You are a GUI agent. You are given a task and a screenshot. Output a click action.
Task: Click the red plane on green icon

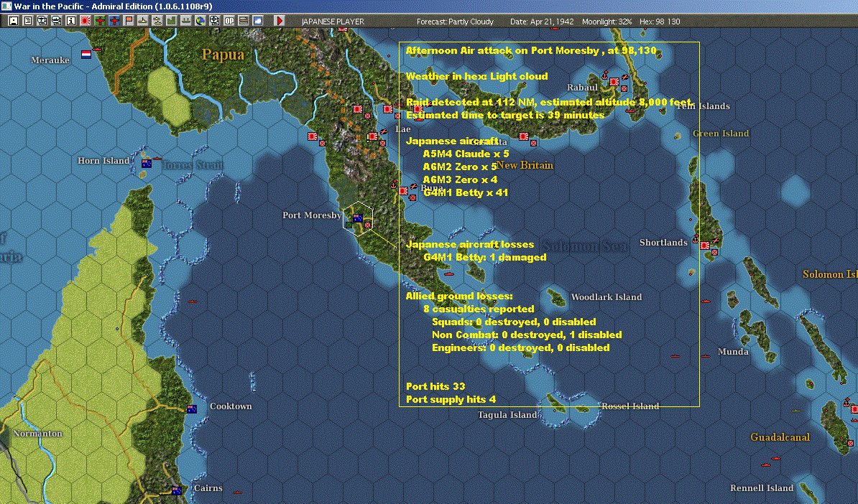100,21
